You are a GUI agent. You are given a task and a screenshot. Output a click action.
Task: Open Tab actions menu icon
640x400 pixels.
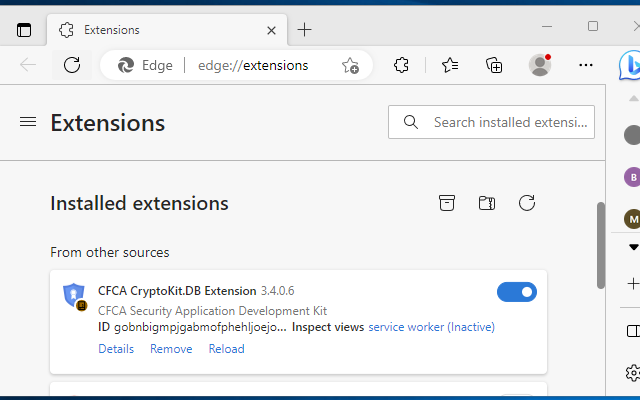click(24, 29)
